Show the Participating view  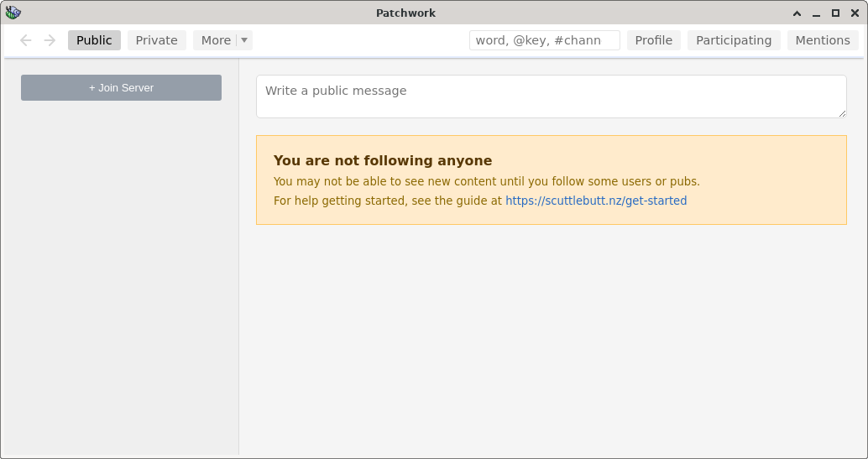pos(734,40)
